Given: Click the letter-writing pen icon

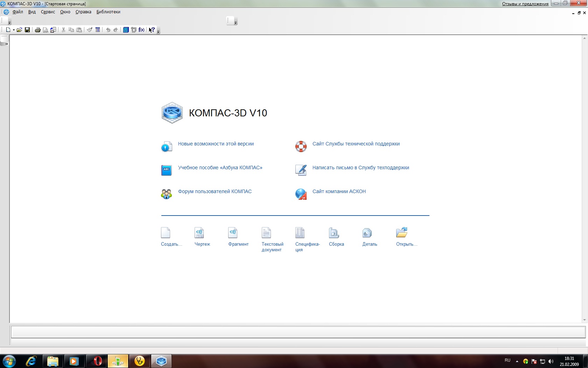Looking at the screenshot, I should click(301, 170).
